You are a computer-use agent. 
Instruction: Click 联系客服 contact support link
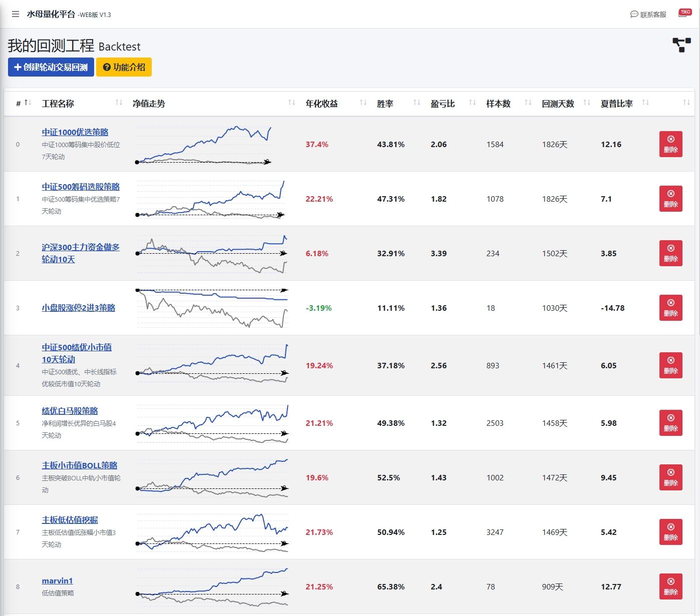(648, 15)
